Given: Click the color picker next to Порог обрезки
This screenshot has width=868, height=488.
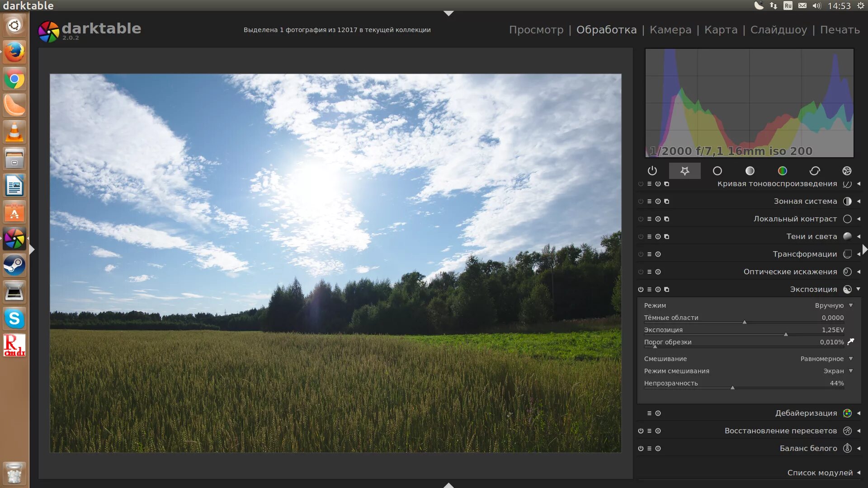Looking at the screenshot, I should coord(852,342).
